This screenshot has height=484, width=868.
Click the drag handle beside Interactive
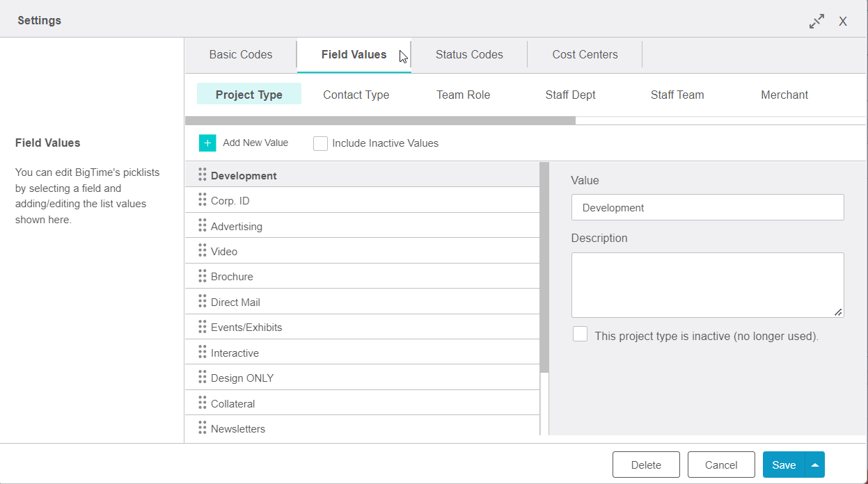coord(203,352)
